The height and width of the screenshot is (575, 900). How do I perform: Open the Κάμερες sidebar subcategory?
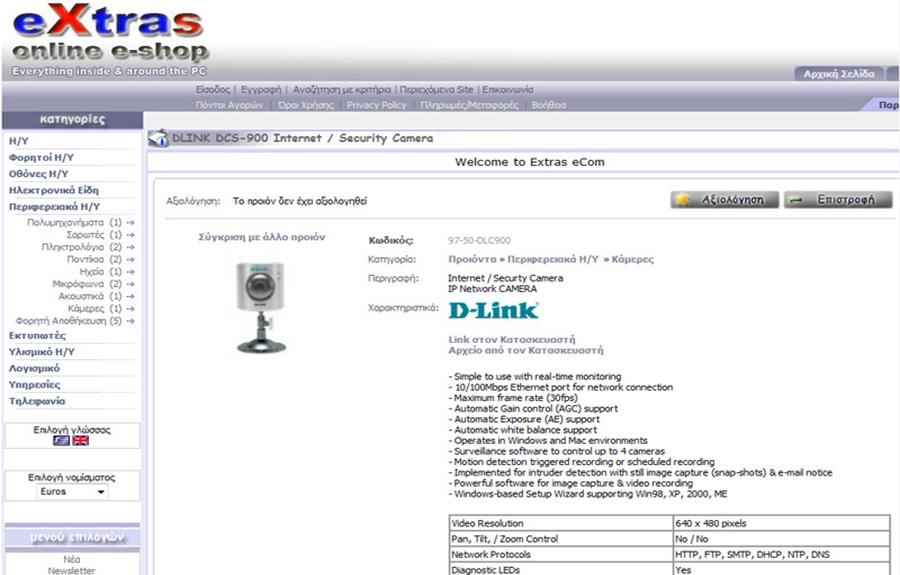tap(86, 309)
